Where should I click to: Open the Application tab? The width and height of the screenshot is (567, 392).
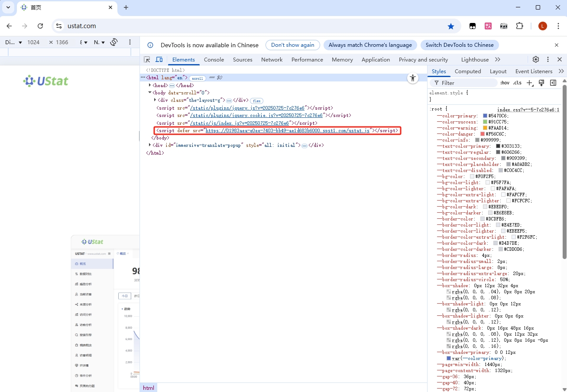(x=376, y=59)
